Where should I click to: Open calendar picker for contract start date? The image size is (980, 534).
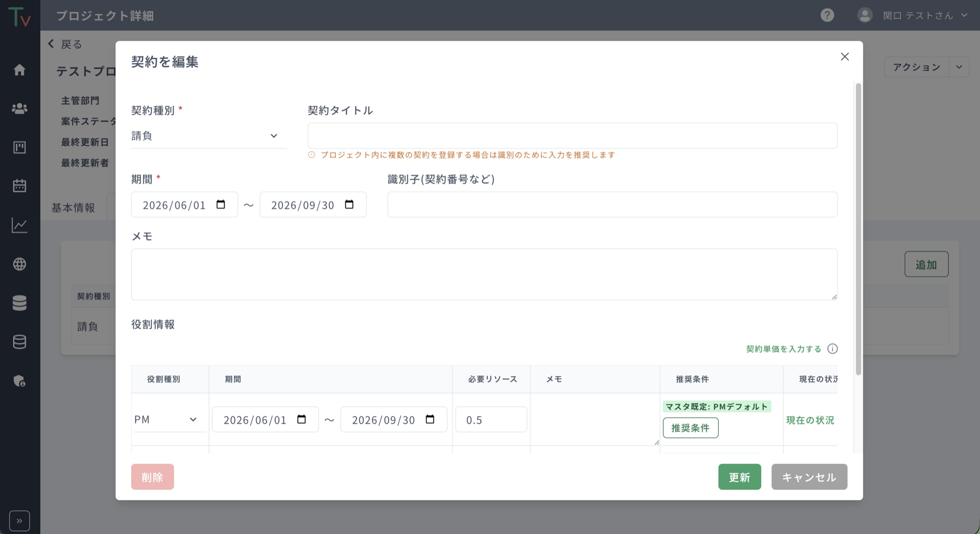220,205
